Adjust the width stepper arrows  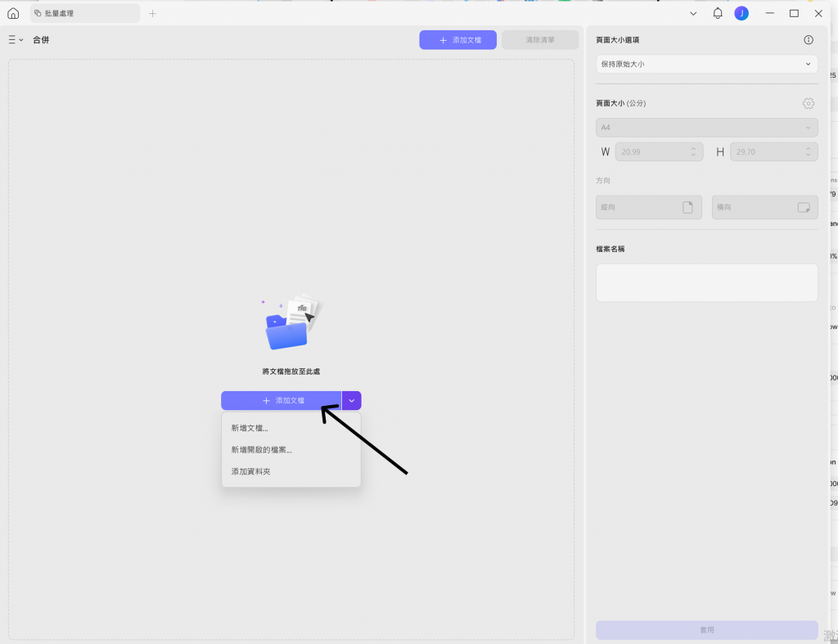coord(693,151)
